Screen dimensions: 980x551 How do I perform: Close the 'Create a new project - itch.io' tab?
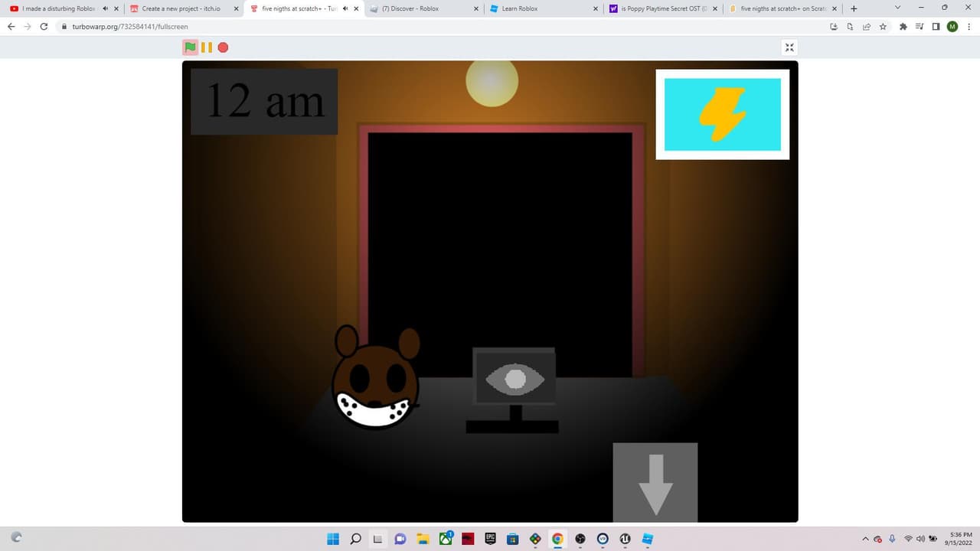coord(235,8)
